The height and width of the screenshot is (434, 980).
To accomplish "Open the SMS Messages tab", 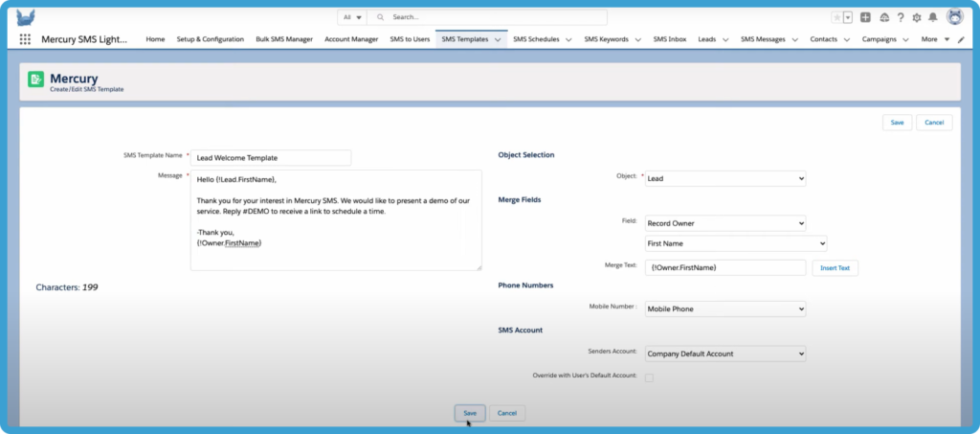I will 763,38.
